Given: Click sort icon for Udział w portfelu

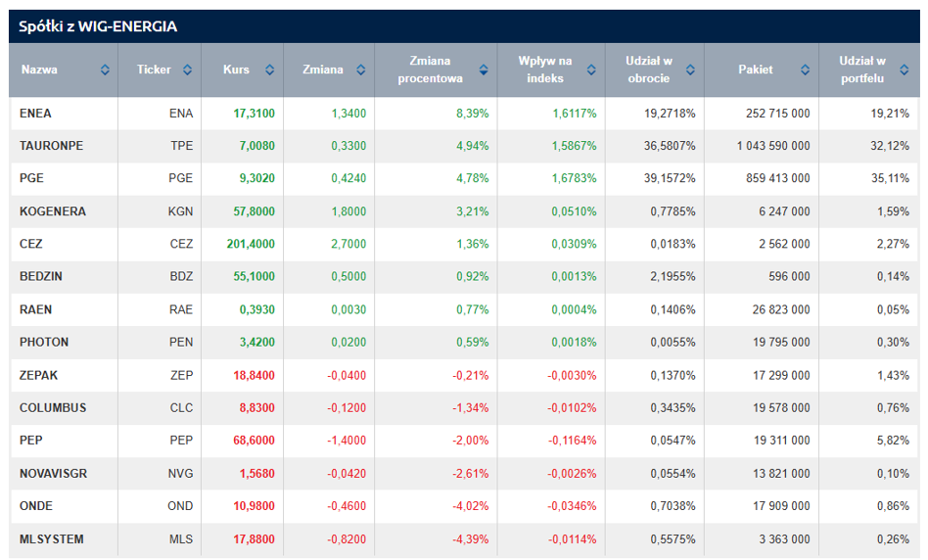Looking at the screenshot, I should click(905, 70).
